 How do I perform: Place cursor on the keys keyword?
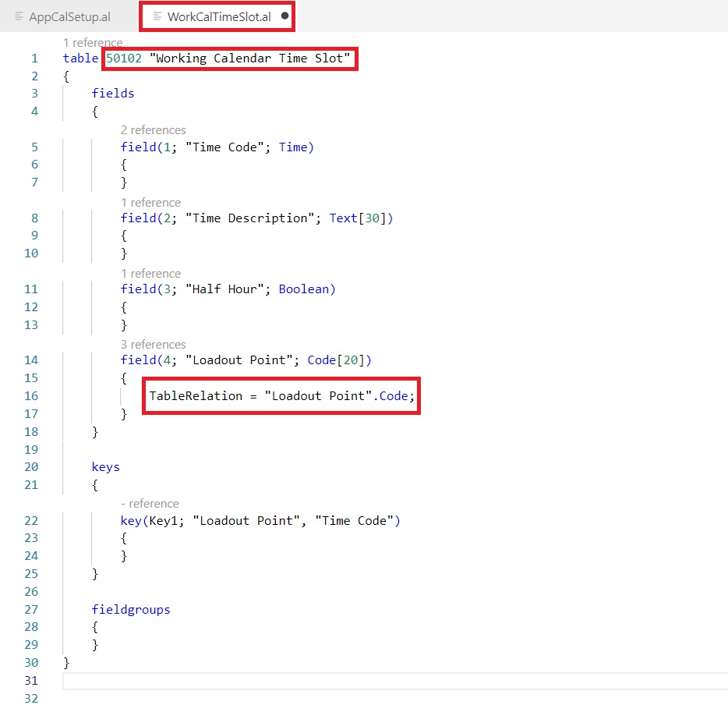coord(106,467)
